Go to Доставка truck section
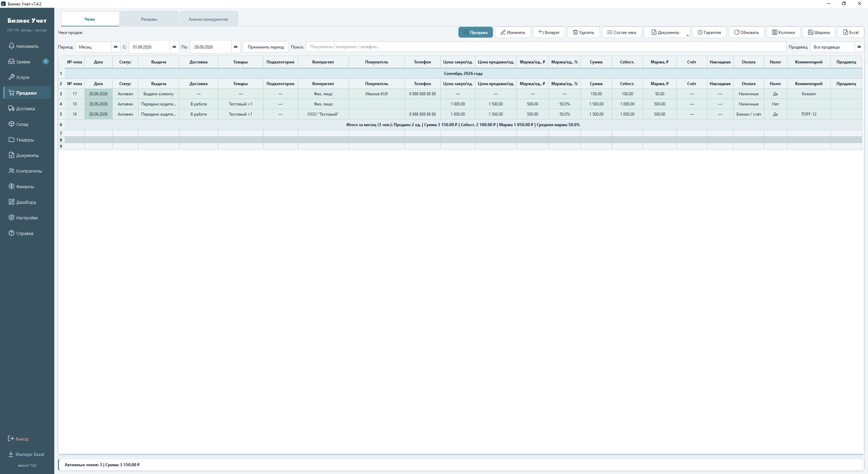 (x=27, y=108)
